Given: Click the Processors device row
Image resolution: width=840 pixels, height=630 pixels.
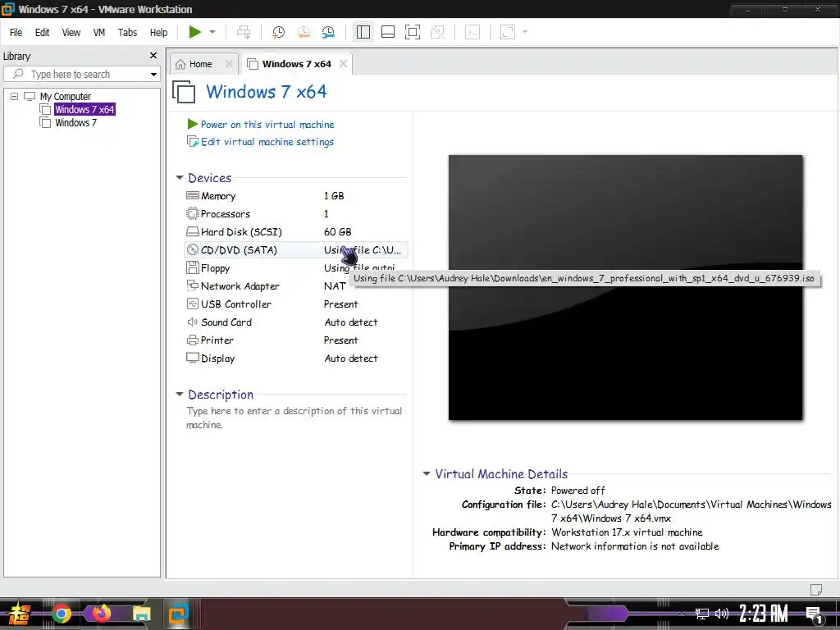Looking at the screenshot, I should tap(295, 214).
